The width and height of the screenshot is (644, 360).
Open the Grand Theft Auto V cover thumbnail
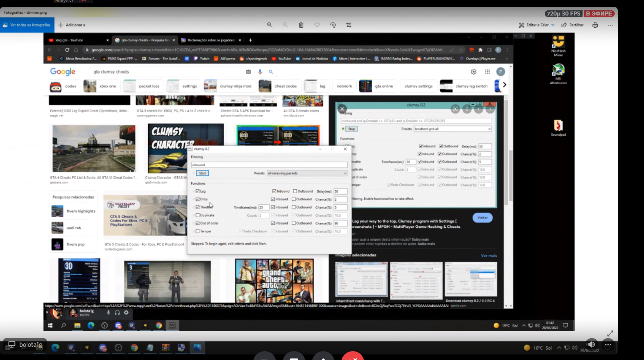click(275, 280)
